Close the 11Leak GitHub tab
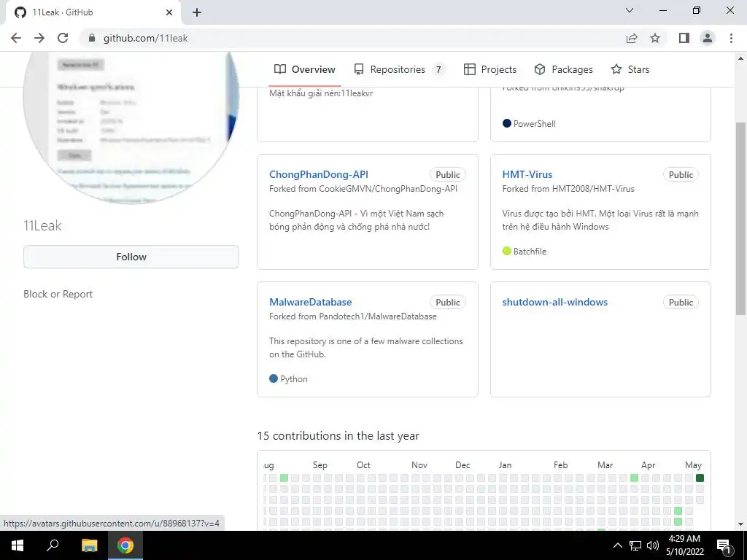This screenshot has height=560, width=747. pos(169,12)
